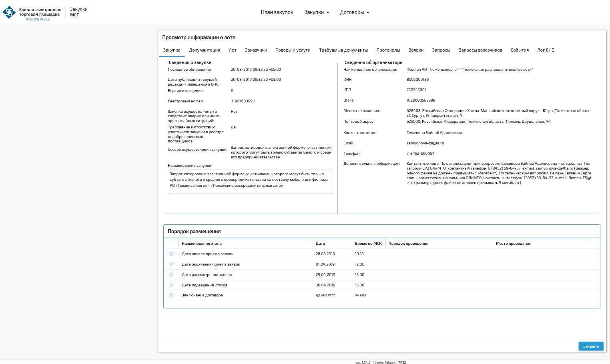Open the Товары и услуги tab

[x=293, y=50]
